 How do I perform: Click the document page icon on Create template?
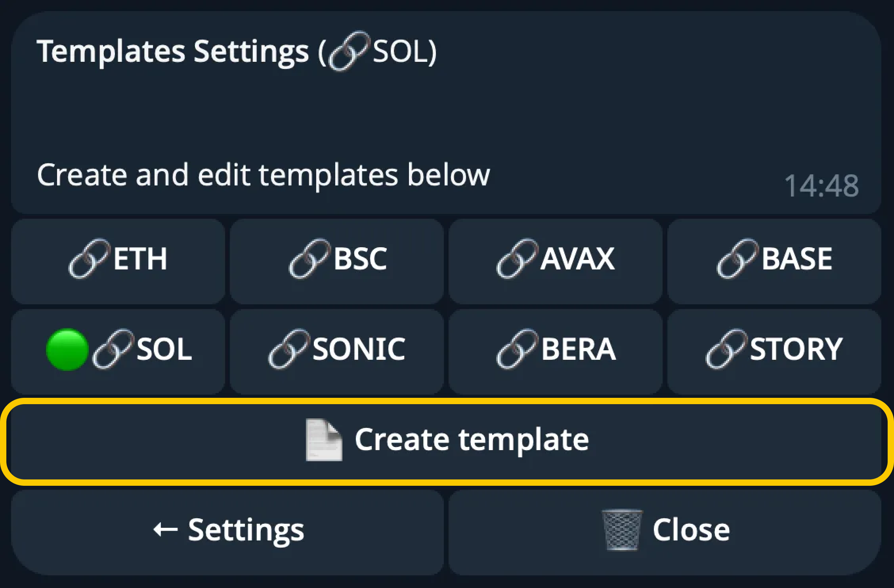click(x=323, y=440)
